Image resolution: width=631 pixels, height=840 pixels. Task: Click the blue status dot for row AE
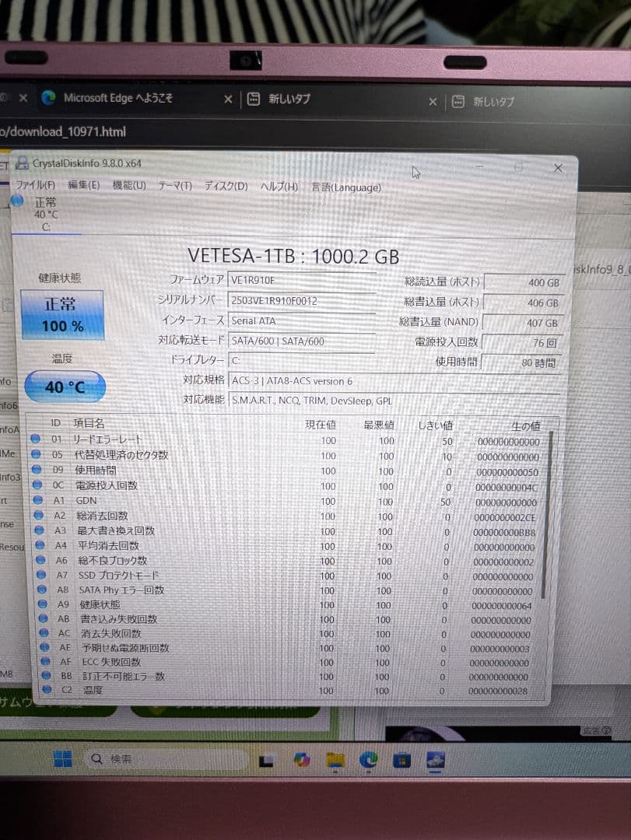tap(44, 647)
